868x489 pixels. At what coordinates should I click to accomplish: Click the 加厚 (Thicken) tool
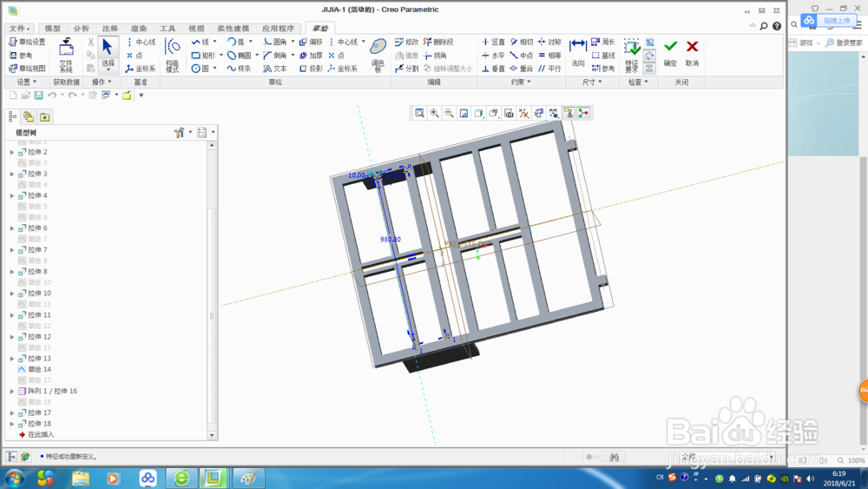click(x=311, y=56)
